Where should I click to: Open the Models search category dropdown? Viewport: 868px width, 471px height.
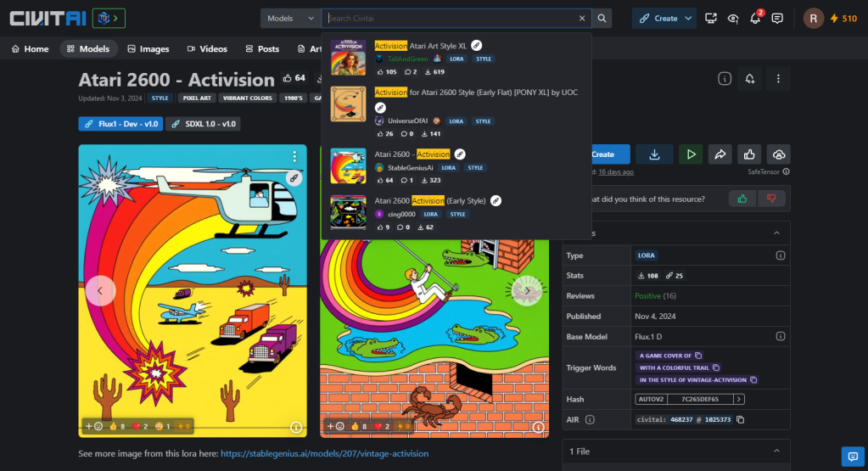[x=290, y=18]
